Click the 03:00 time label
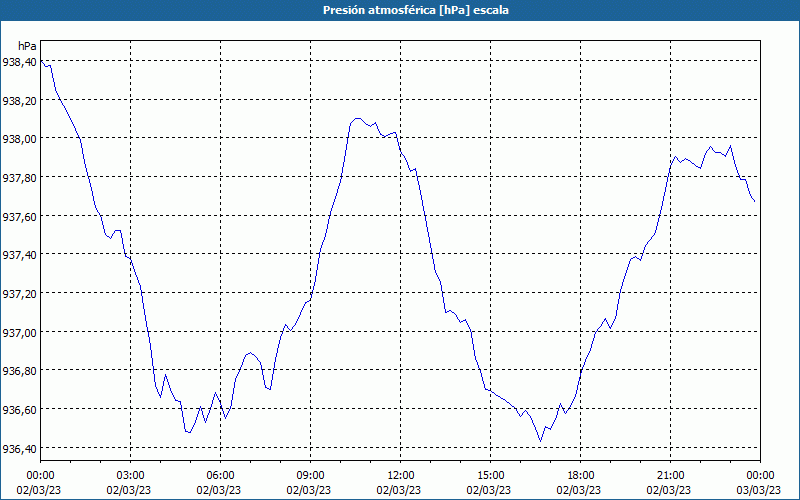Screen dimensions: 800x500 [131, 476]
